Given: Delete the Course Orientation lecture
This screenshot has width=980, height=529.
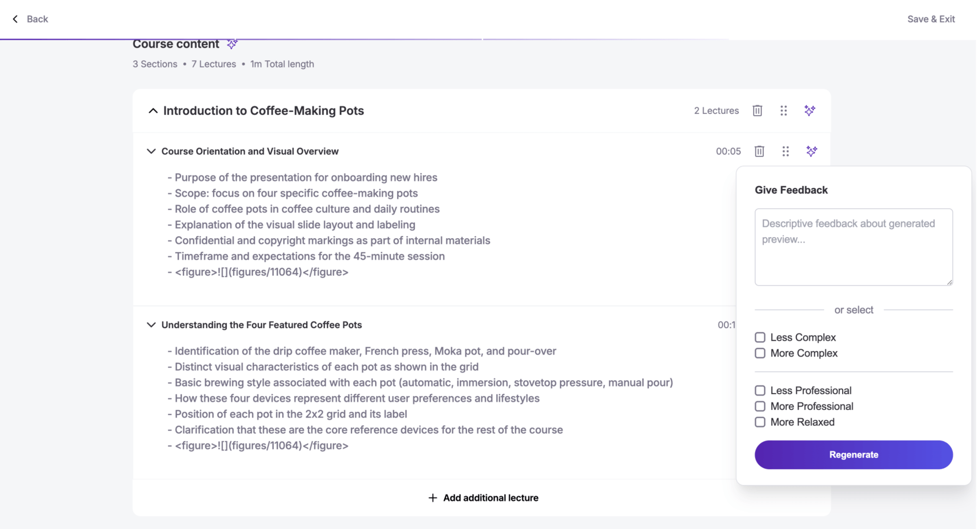Looking at the screenshot, I should click(759, 151).
